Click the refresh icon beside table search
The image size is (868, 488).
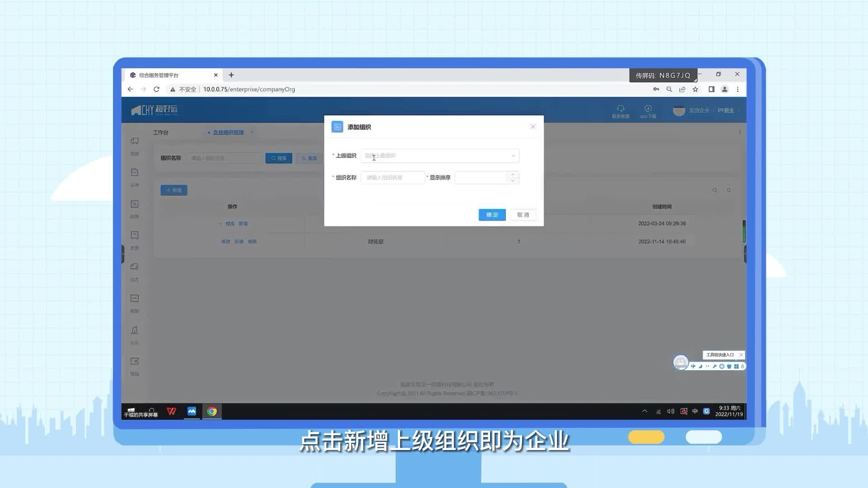[x=729, y=190]
